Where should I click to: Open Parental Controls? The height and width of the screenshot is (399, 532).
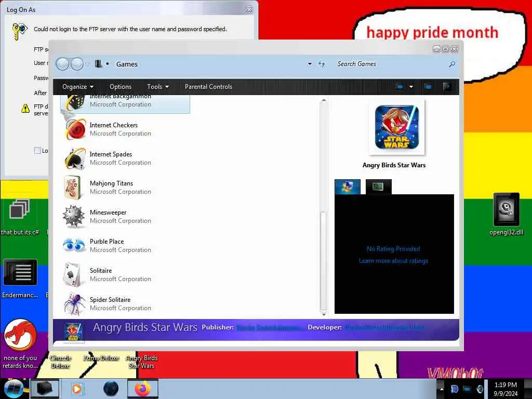208,87
